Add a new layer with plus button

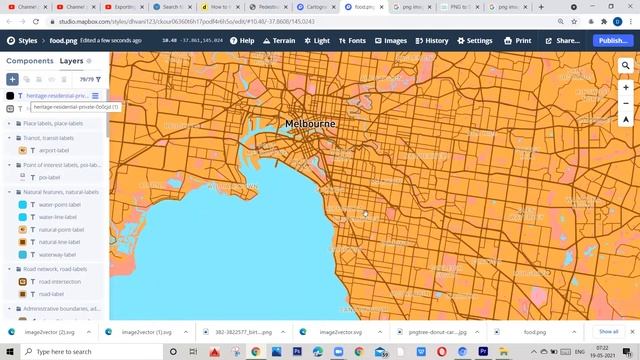coord(12,79)
